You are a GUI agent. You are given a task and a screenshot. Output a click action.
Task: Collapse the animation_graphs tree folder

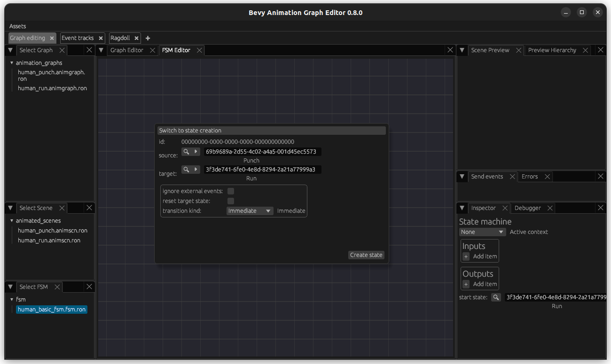tap(12, 63)
